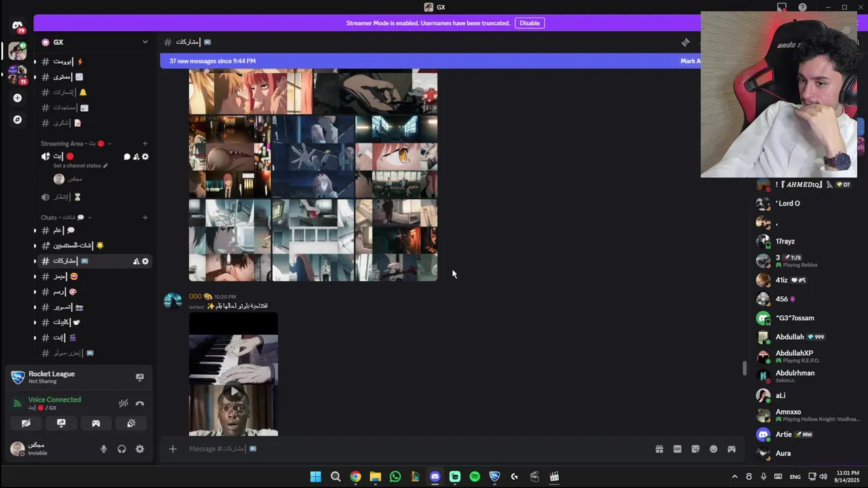Create channel in Streaming Area category
Viewport: 868px width, 488px height.
[x=145, y=144]
